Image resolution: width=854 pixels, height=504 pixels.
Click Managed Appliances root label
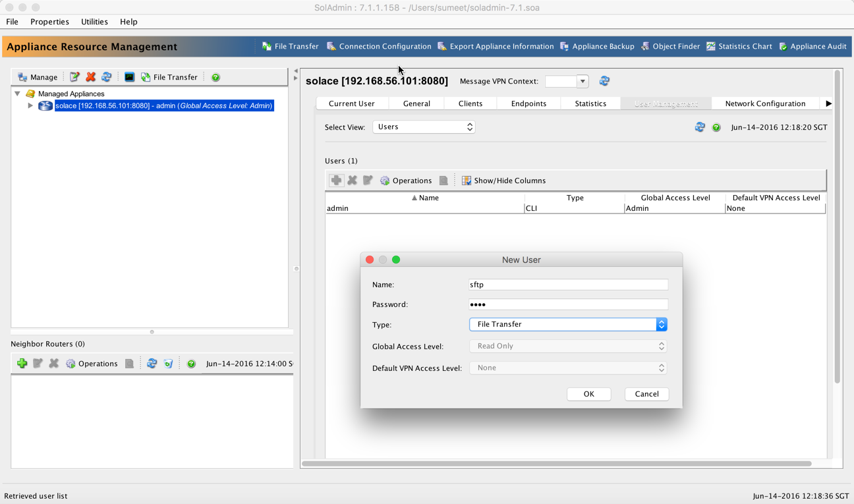pyautogui.click(x=71, y=94)
